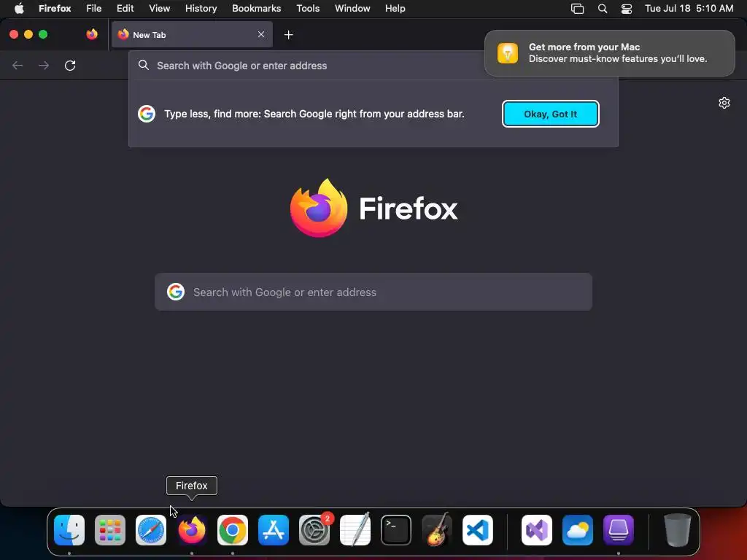Open the Bookmarks menu
The height and width of the screenshot is (560, 747).
pos(256,9)
